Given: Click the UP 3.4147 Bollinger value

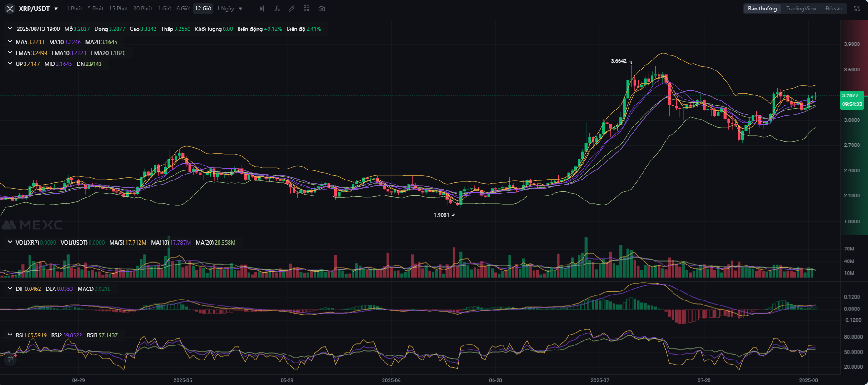Looking at the screenshot, I should [28, 64].
